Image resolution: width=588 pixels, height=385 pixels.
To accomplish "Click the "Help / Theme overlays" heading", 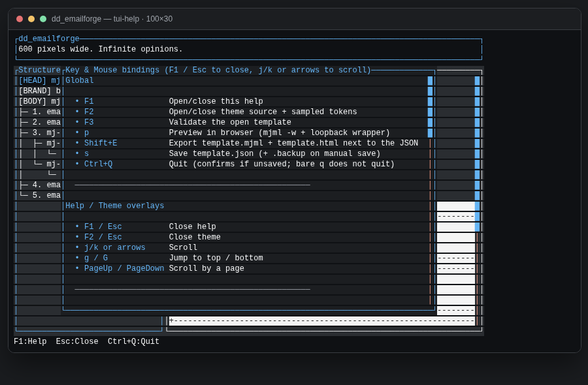I will tap(115, 206).
